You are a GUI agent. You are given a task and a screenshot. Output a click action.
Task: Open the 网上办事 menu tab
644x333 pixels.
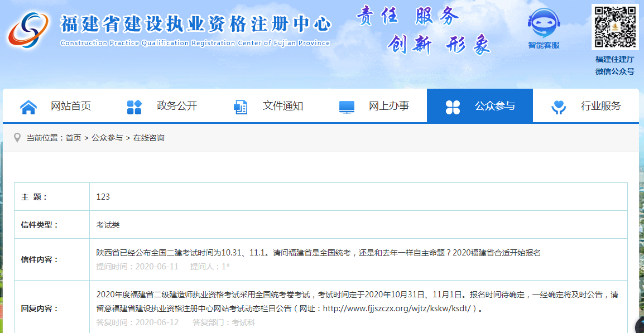[x=374, y=106]
